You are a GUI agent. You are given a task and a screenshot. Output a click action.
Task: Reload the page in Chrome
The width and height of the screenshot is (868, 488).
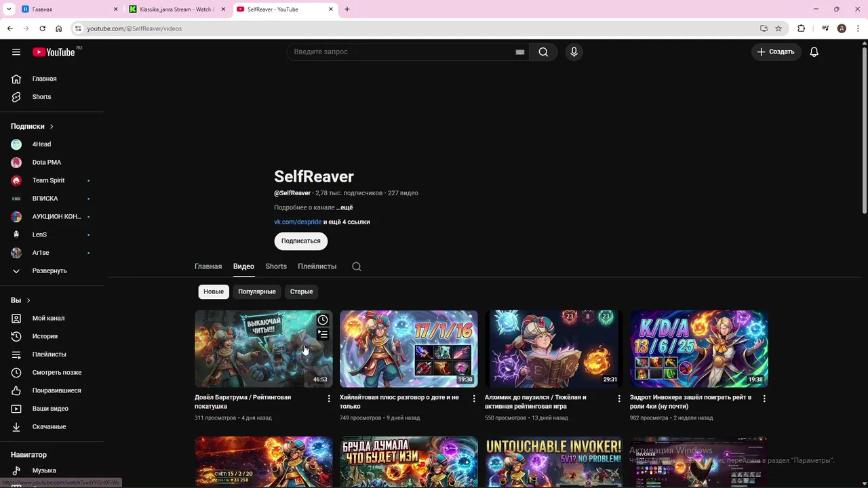(42, 28)
